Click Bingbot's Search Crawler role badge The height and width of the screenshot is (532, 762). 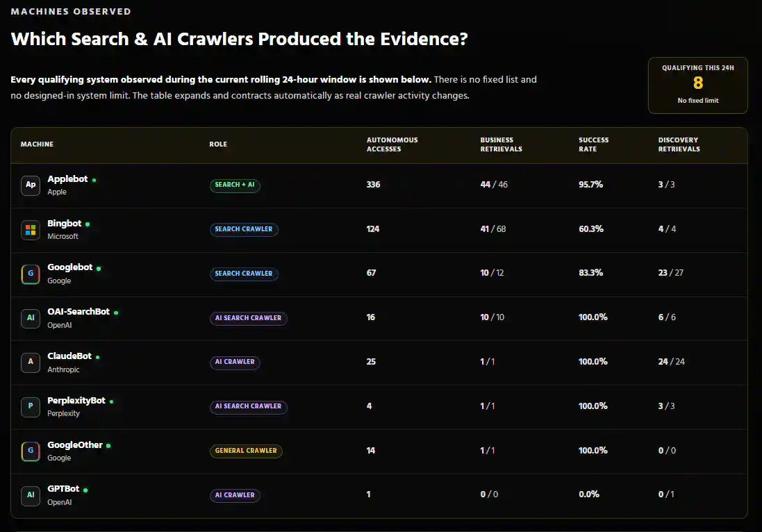244,229
